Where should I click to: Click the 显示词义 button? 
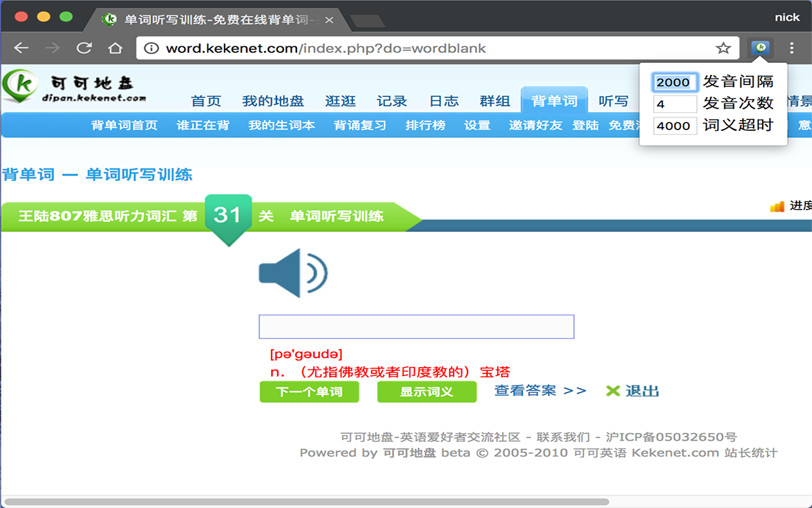pyautogui.click(x=427, y=392)
